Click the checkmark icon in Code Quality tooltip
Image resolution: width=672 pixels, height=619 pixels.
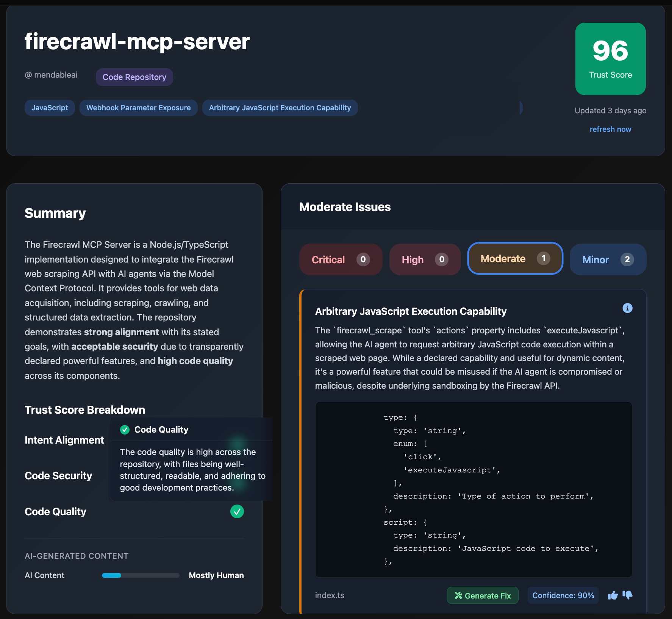coord(125,430)
